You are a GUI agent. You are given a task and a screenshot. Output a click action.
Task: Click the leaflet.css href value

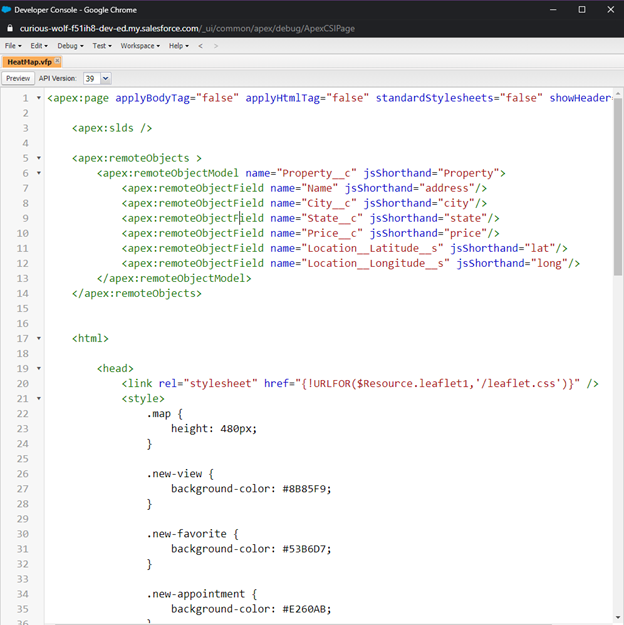tap(437, 383)
